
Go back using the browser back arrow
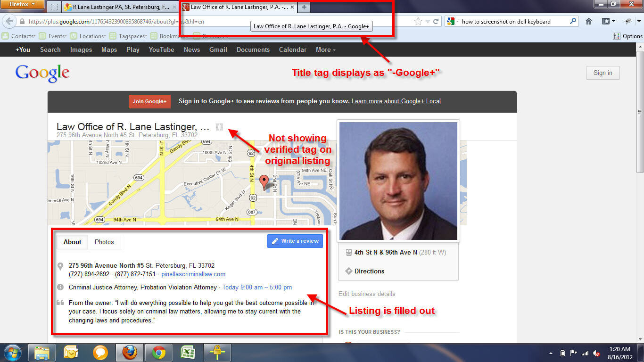pos(9,22)
